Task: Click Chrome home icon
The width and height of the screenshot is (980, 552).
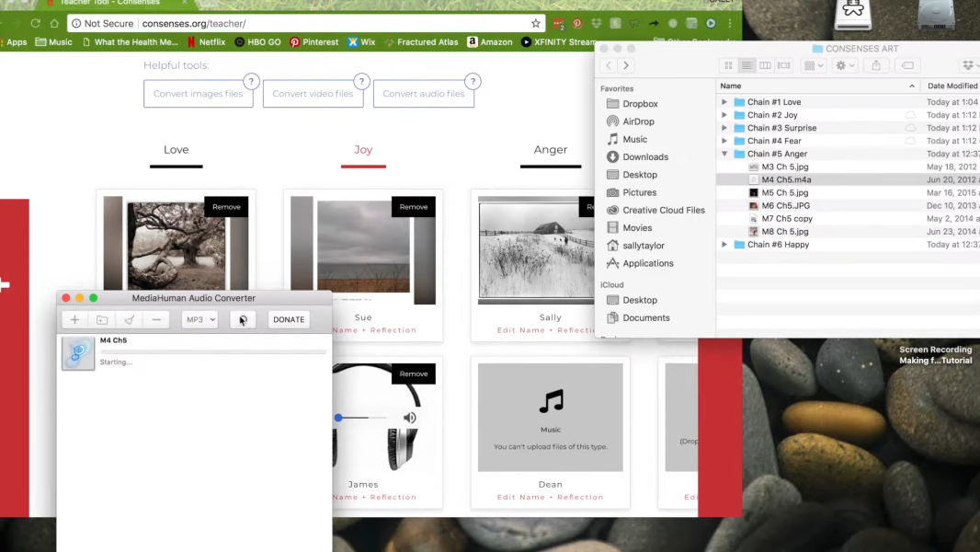Action: (54, 23)
